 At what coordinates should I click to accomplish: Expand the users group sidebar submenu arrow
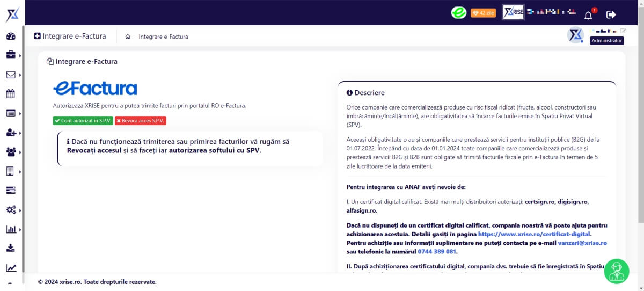(x=20, y=152)
